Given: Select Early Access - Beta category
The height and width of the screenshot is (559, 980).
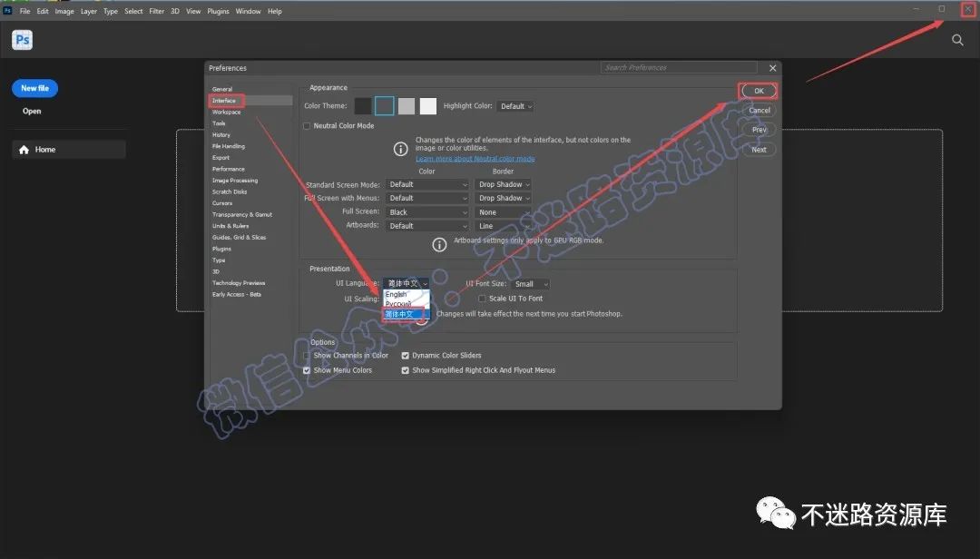Looking at the screenshot, I should click(x=236, y=295).
